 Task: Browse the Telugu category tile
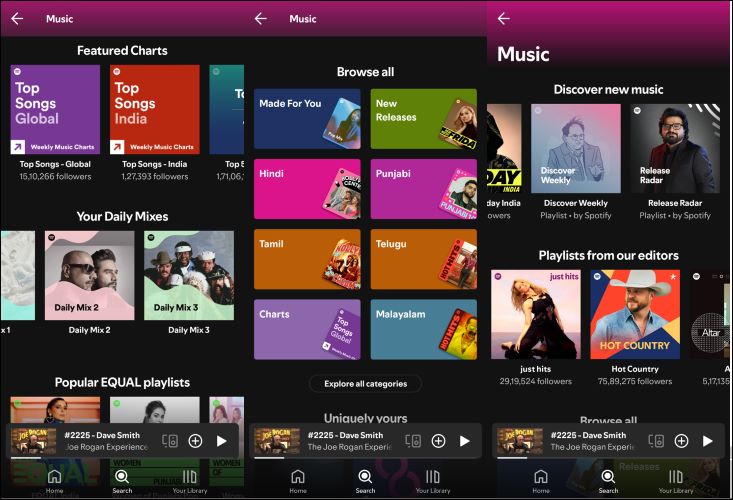(x=424, y=259)
